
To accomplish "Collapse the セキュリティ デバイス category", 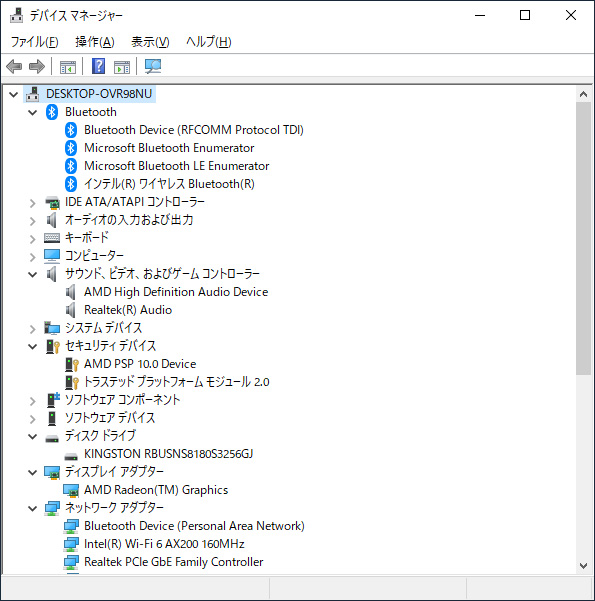I will [33, 346].
